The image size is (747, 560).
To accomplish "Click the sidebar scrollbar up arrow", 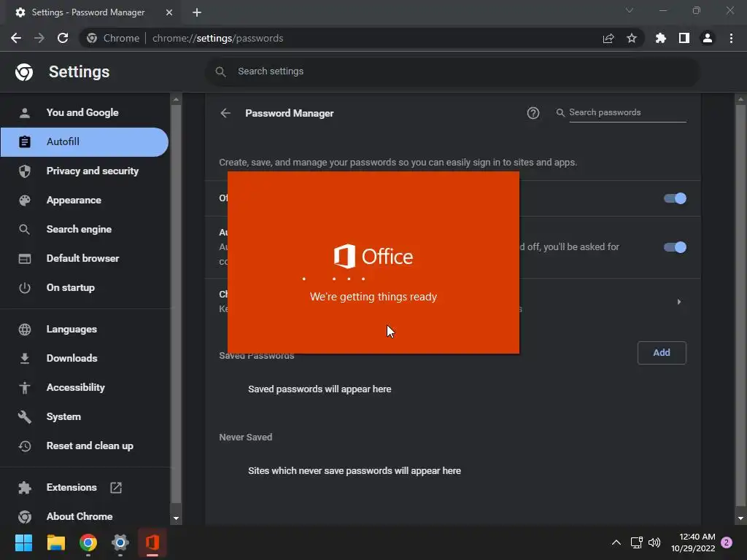I will [176, 99].
